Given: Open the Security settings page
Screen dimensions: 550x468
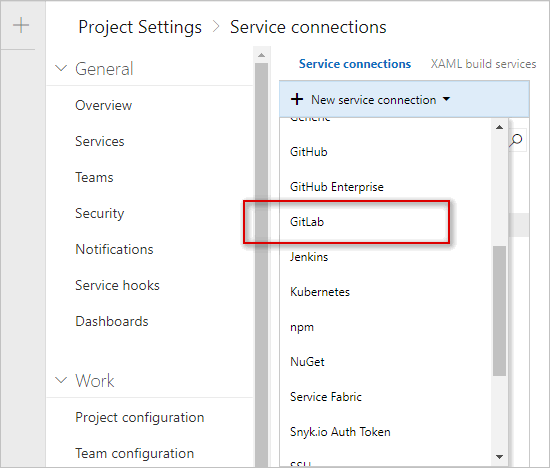Looking at the screenshot, I should 100,213.
